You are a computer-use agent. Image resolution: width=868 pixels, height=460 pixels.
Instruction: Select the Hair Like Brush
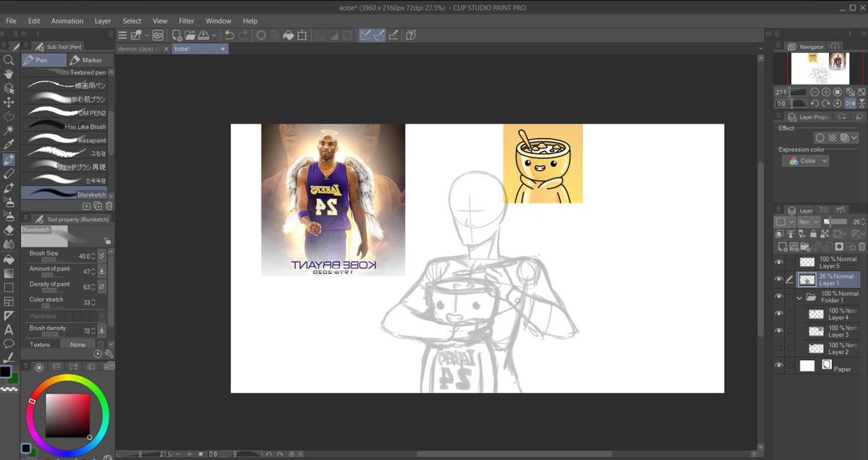[64, 127]
